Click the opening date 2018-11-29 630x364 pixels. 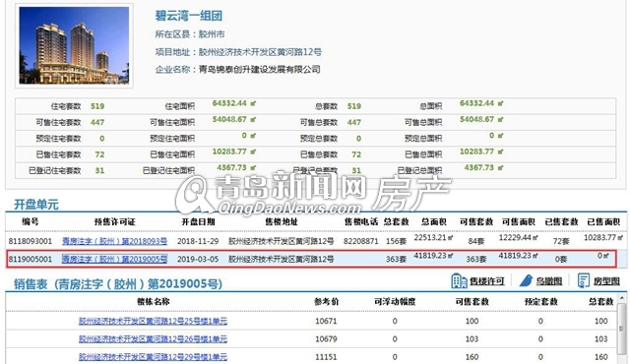tap(198, 241)
